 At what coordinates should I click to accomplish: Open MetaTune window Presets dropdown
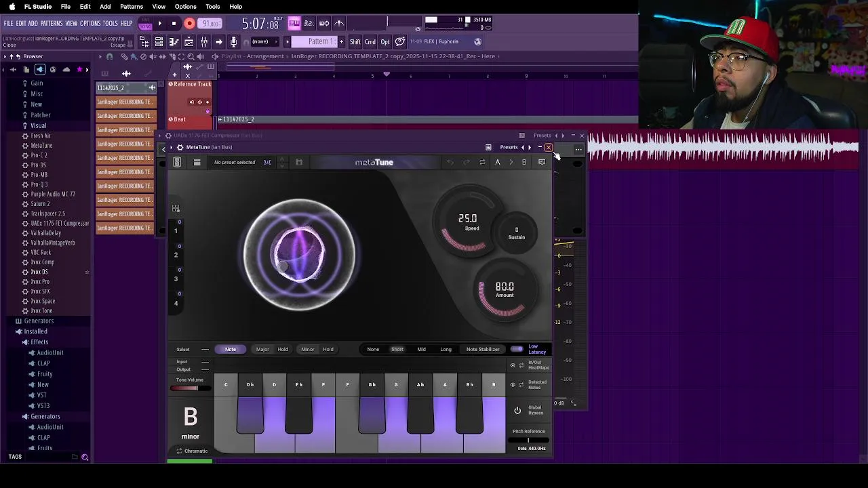(x=509, y=147)
